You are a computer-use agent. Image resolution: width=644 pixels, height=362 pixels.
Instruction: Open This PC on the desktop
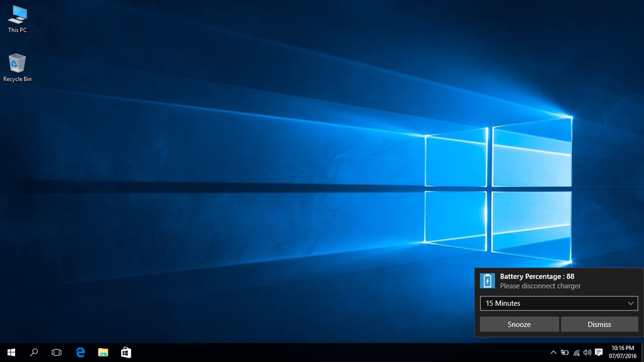[x=17, y=18]
